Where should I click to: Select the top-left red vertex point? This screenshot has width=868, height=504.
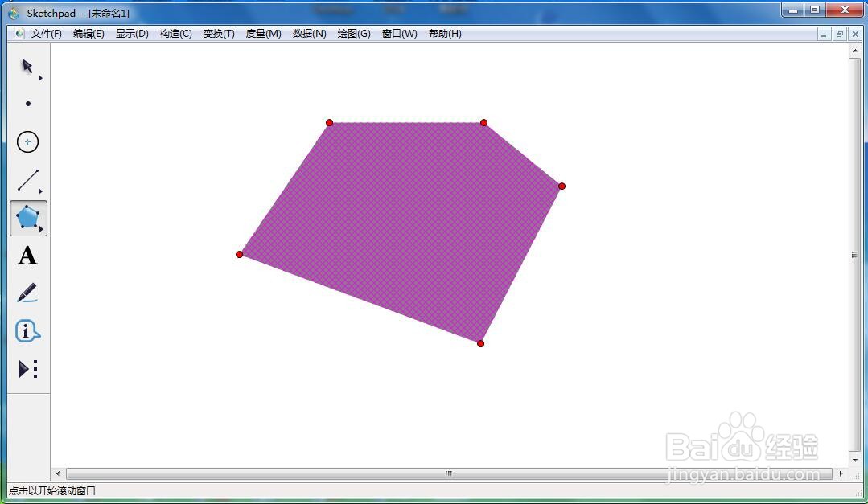click(x=329, y=123)
